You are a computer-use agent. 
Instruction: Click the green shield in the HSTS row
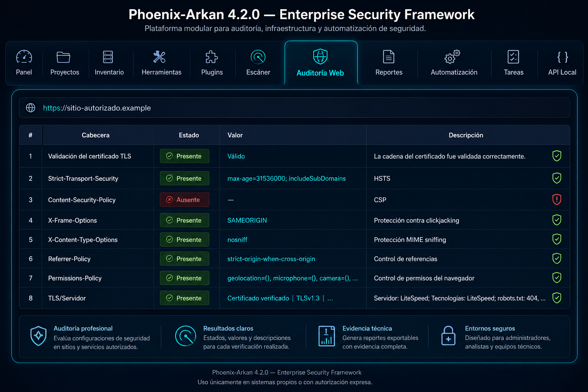557,178
